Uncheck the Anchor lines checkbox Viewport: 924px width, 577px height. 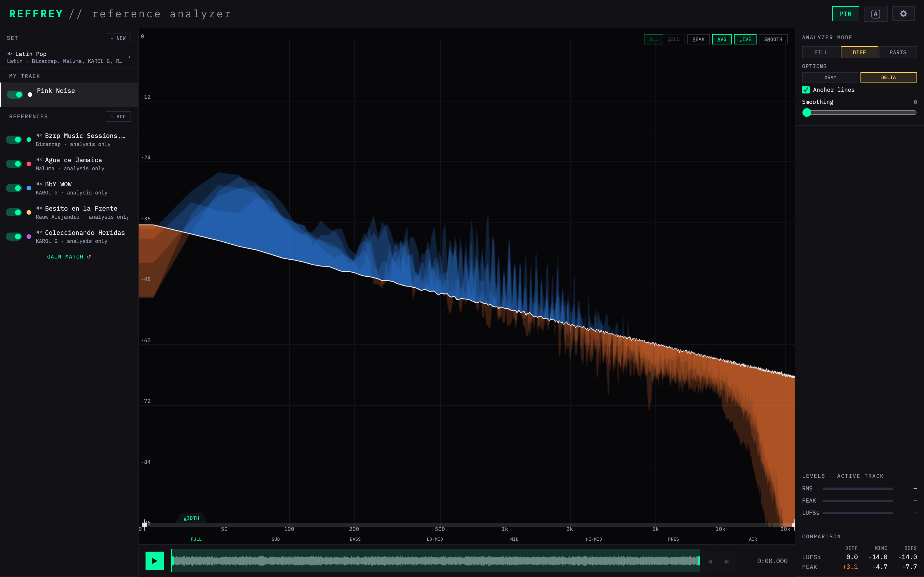click(x=806, y=90)
